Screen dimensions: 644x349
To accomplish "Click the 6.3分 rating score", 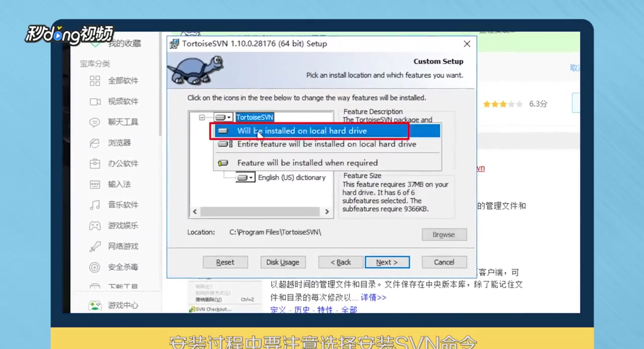I will (x=538, y=104).
